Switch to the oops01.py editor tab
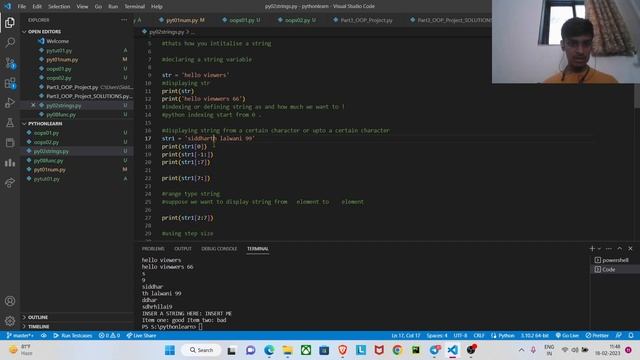Viewport: 640px width, 360px height. click(242, 20)
